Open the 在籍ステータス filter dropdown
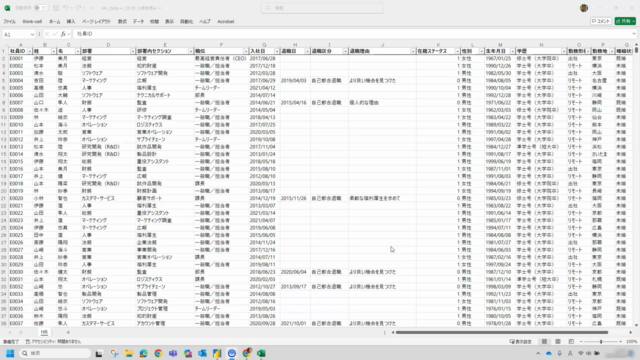Viewport: 640px width, 360px height. pyautogui.click(x=457, y=51)
